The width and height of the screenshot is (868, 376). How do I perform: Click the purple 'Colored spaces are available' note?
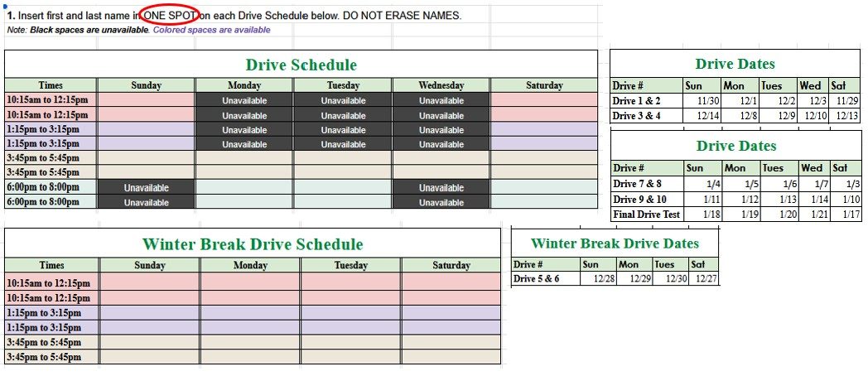coord(211,30)
